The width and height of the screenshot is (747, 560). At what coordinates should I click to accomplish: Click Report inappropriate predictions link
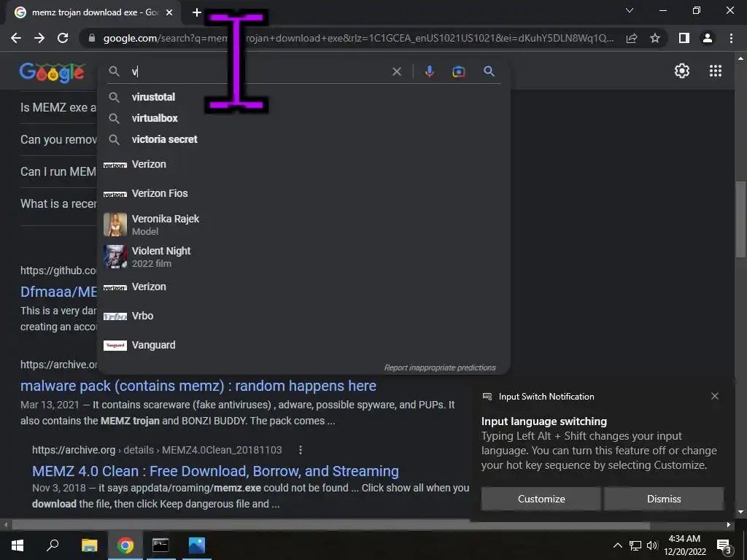(440, 367)
